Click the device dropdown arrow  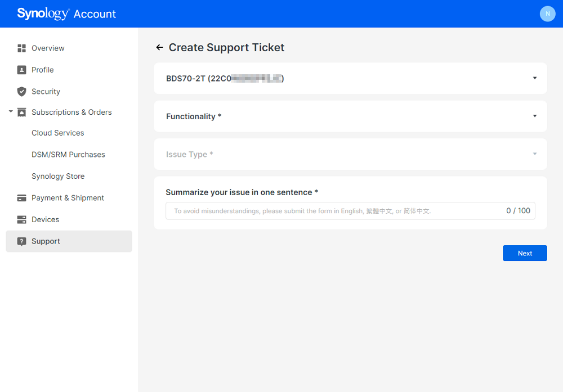[x=535, y=78]
